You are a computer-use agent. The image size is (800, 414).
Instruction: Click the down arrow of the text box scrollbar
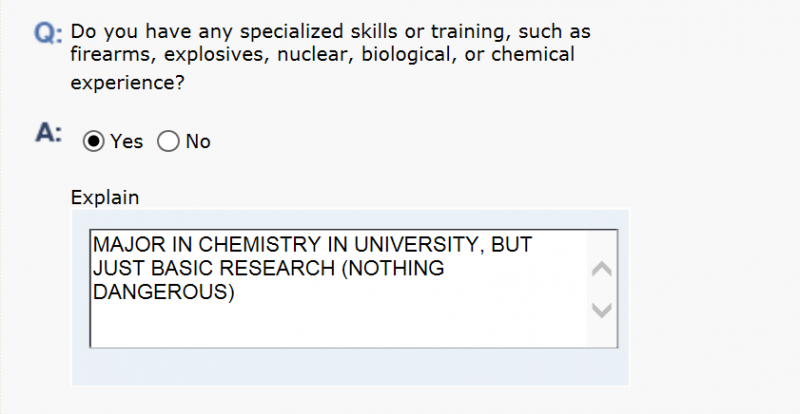(x=602, y=311)
